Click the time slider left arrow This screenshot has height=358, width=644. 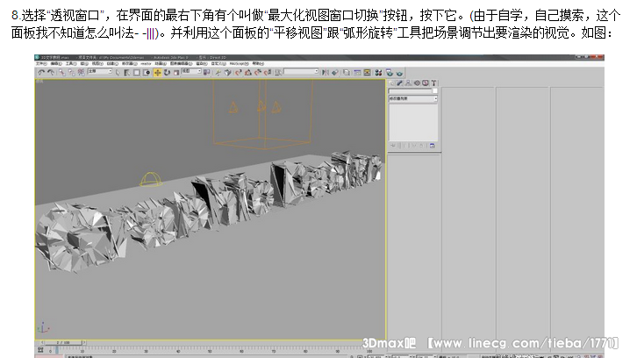(x=42, y=342)
